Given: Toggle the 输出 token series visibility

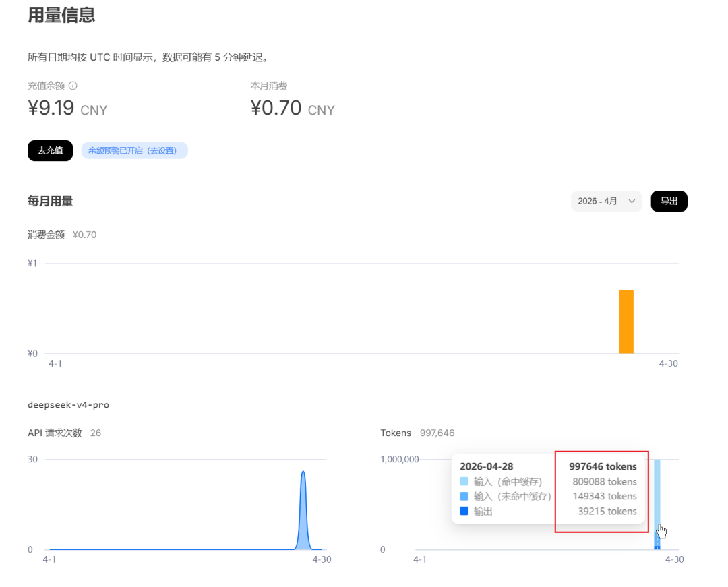Looking at the screenshot, I should tap(462, 511).
